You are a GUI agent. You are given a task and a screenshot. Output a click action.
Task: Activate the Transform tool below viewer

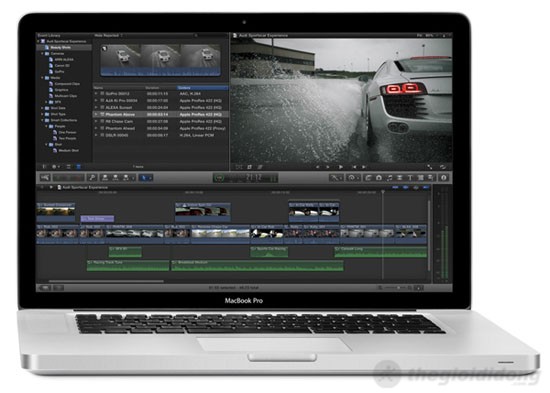point(239,167)
